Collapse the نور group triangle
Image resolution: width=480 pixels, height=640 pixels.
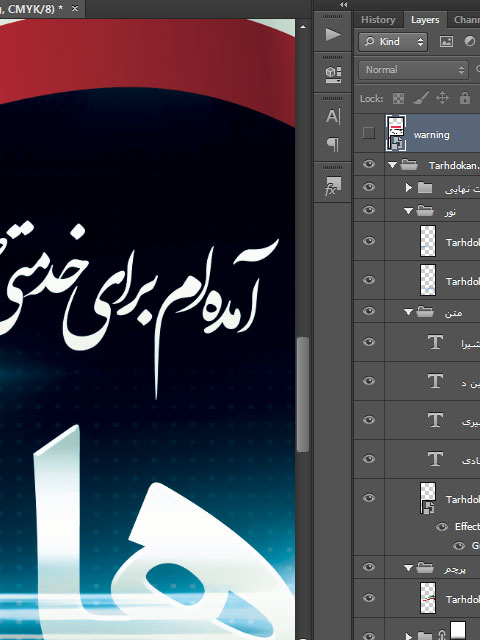408,211
